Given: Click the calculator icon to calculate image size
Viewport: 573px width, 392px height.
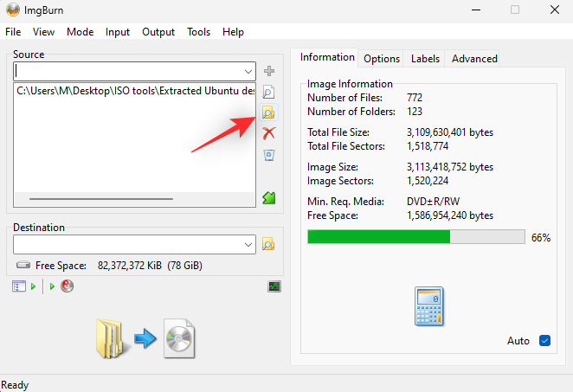Looking at the screenshot, I should 429,306.
